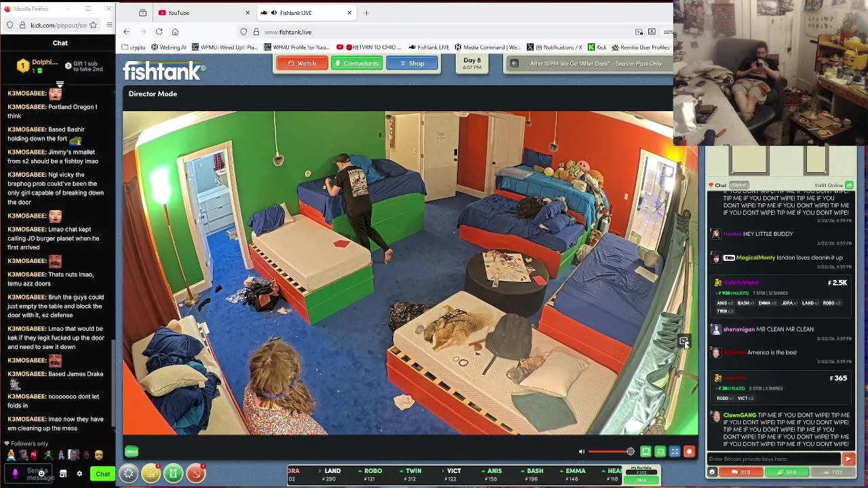868x488 pixels.
Task: Open the Kick chat emote picker
Action: pos(42,474)
